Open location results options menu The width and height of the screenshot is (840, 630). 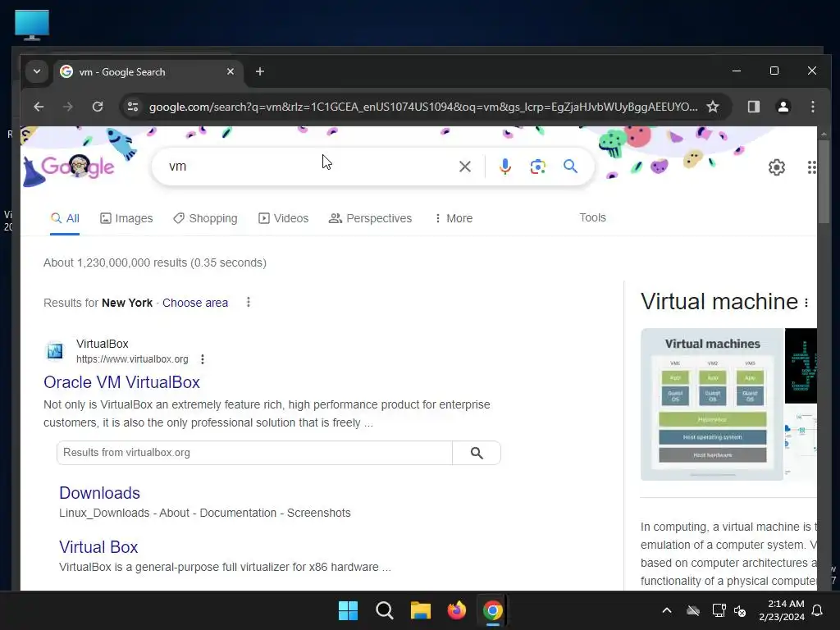click(248, 302)
